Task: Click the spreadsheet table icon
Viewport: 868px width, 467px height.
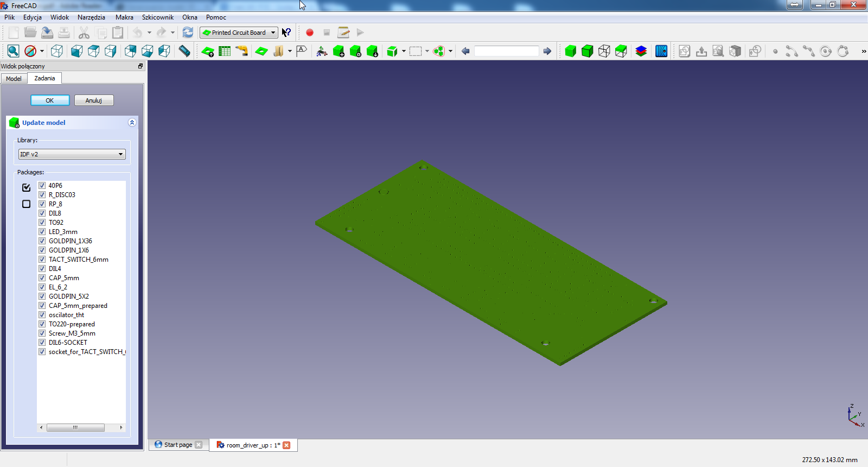Action: point(225,51)
